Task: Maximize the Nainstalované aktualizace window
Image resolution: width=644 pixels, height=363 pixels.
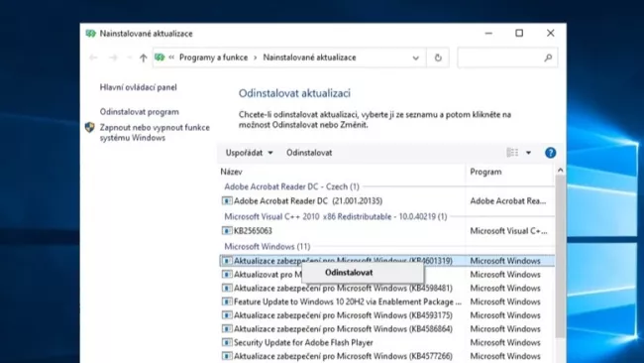Action: [x=519, y=34]
